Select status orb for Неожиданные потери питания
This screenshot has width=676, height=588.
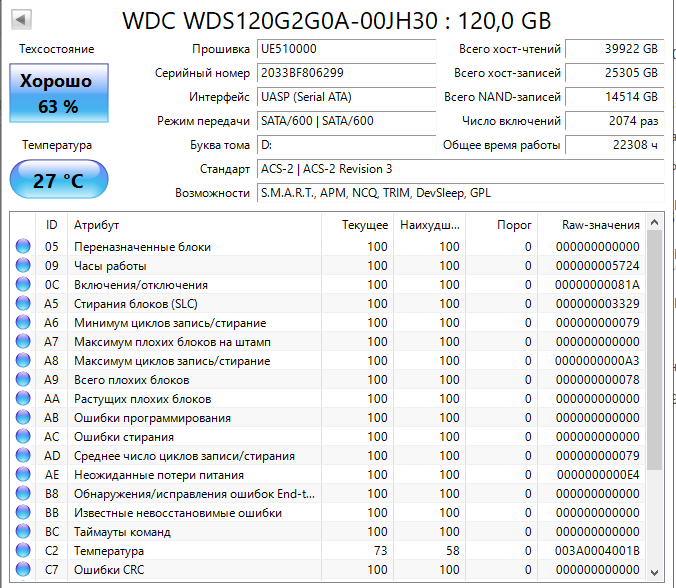tap(23, 474)
